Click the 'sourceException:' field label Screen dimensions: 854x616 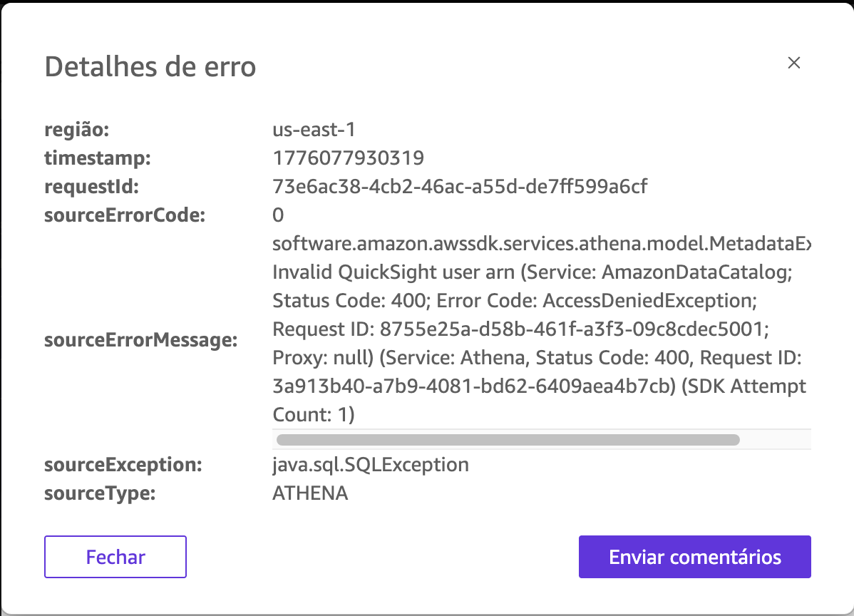coord(123,465)
